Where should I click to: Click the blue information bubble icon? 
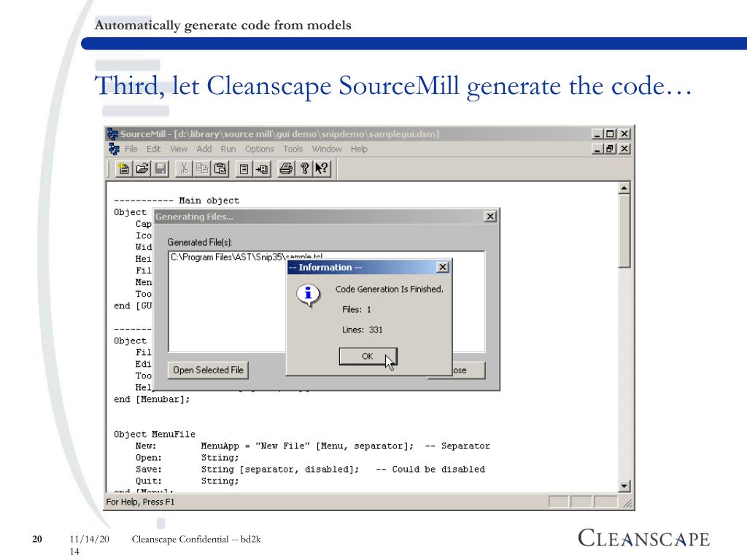pos(309,295)
